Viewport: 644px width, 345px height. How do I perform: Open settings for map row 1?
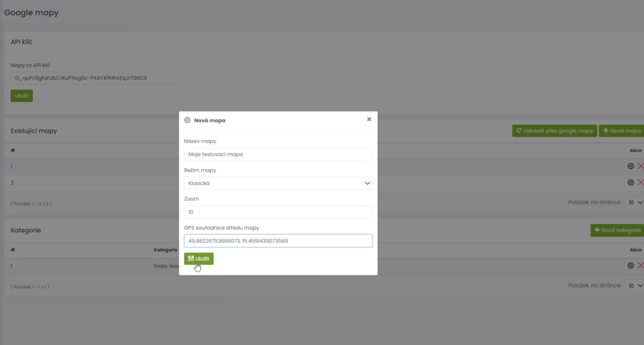point(631,166)
